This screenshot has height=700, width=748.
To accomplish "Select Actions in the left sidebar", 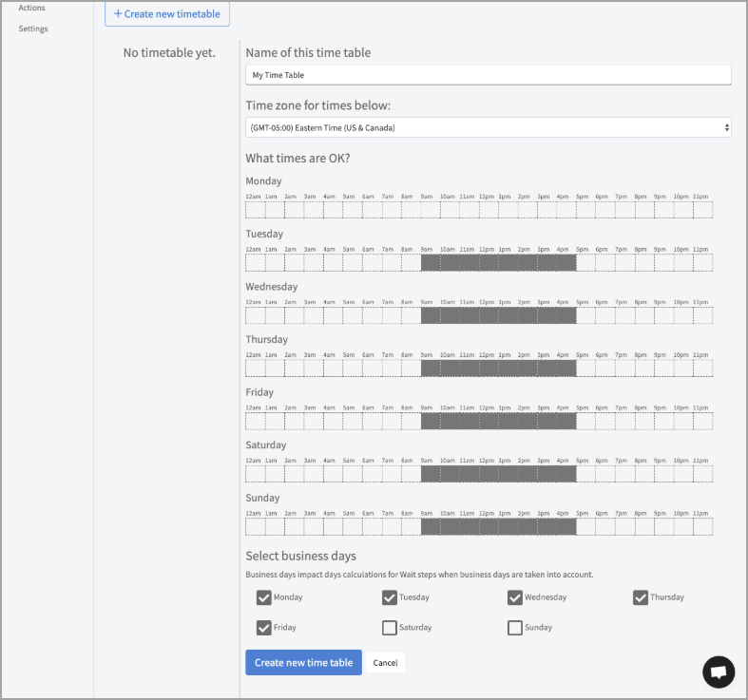I will 31,8.
